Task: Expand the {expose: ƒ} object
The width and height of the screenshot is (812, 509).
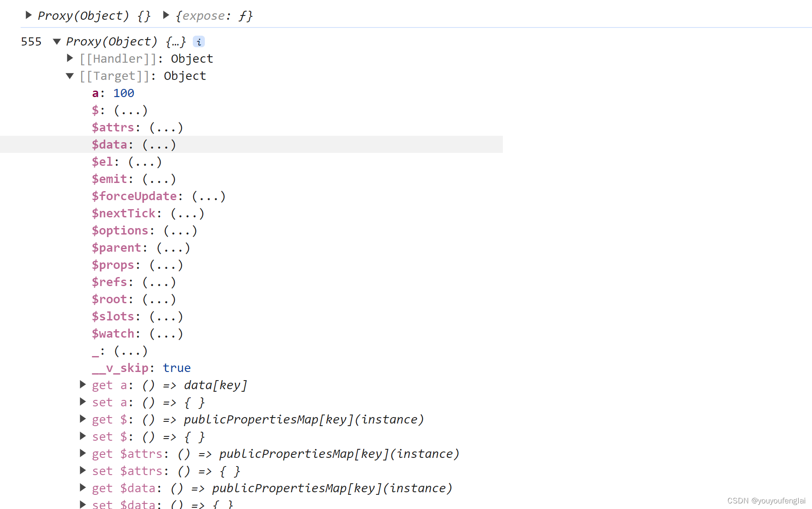Action: pos(166,15)
